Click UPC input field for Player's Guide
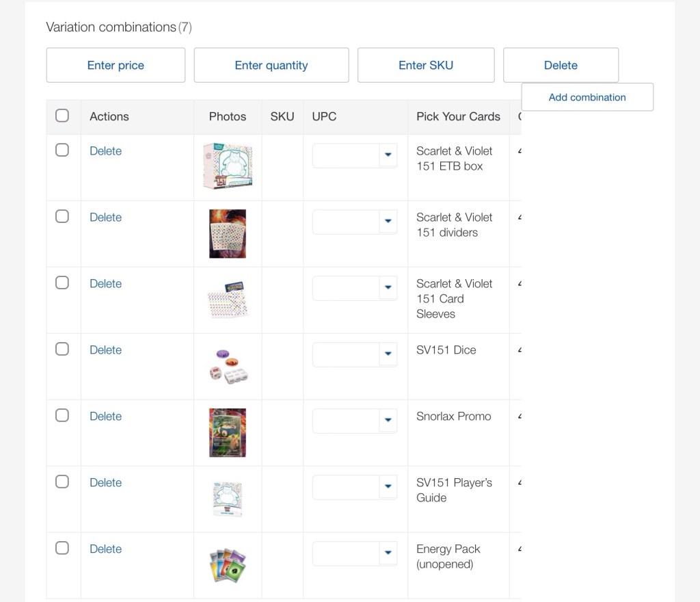Viewport: 700px width, 602px height. [346, 487]
